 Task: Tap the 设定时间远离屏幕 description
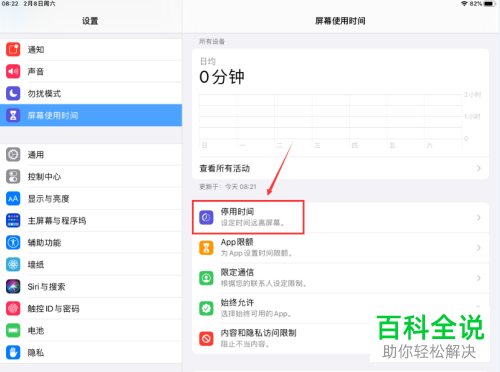coord(252,223)
